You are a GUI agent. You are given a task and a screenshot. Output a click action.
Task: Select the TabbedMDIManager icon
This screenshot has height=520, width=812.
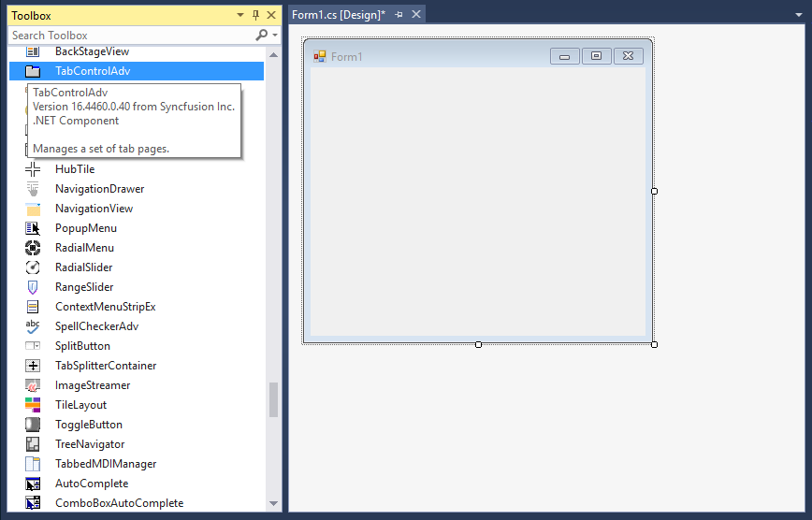click(x=33, y=464)
